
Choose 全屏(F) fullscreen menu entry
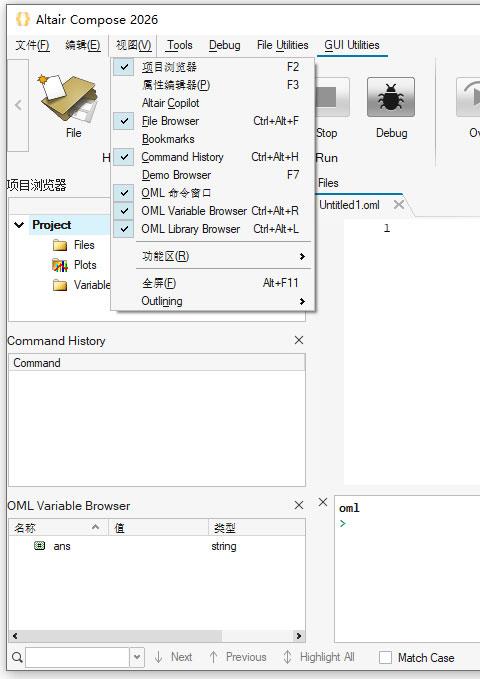[212, 283]
